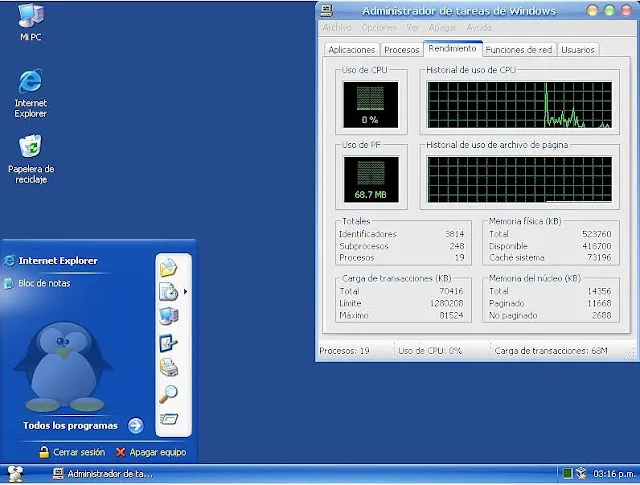Maximize Task Manager with the green button
The image size is (640, 485).
(x=609, y=11)
